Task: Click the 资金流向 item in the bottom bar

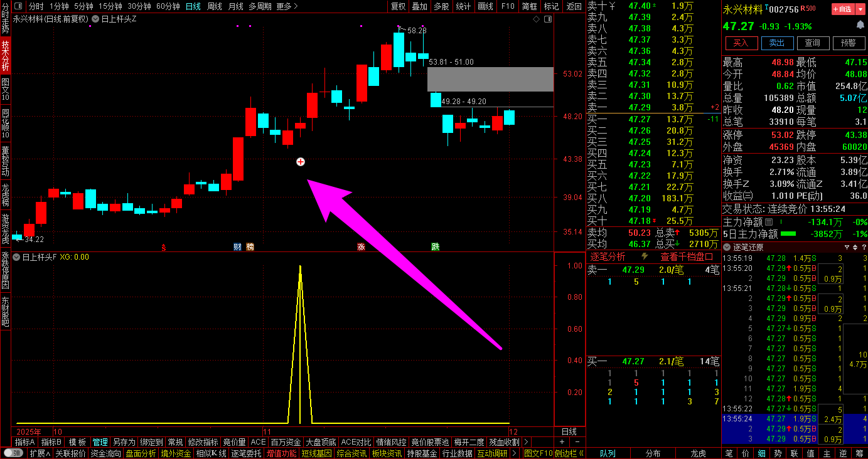Action: [x=105, y=453]
